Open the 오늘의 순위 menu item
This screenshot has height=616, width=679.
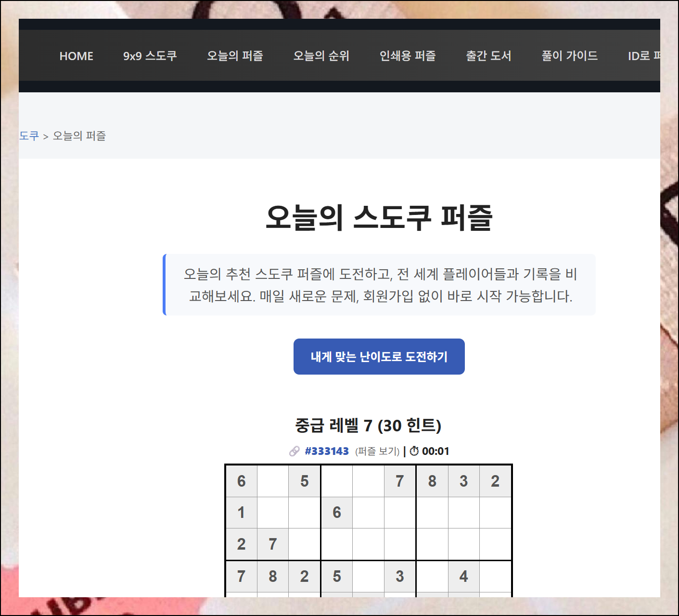321,56
